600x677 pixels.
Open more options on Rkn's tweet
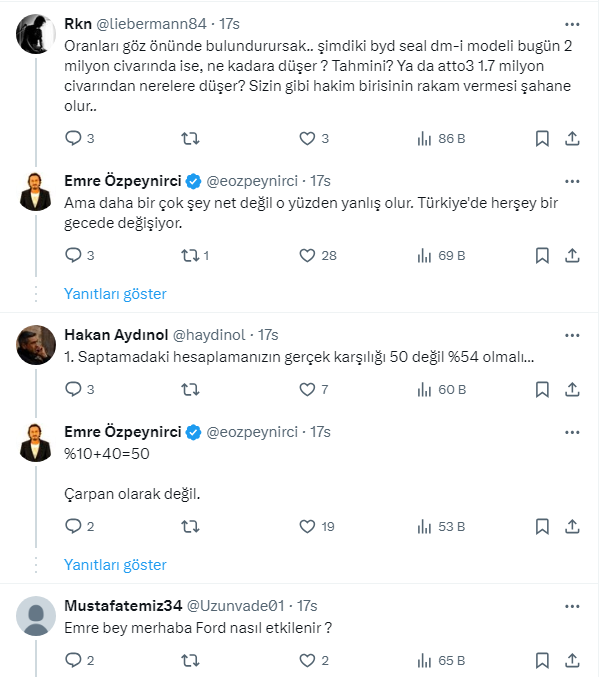571,22
